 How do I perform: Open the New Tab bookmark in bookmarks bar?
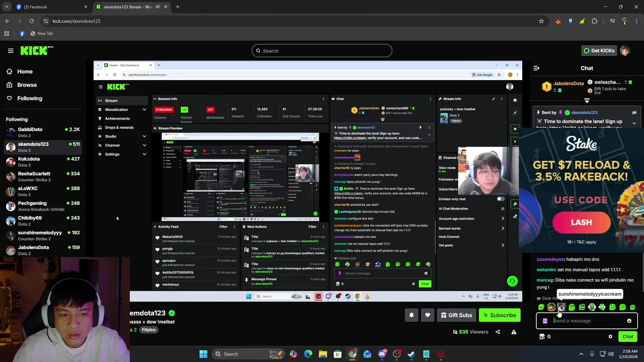41,34
